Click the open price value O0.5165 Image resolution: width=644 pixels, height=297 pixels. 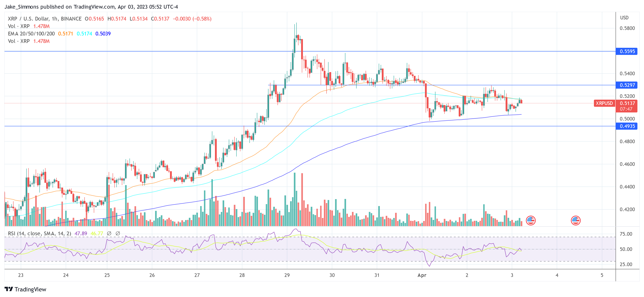[x=94, y=19]
